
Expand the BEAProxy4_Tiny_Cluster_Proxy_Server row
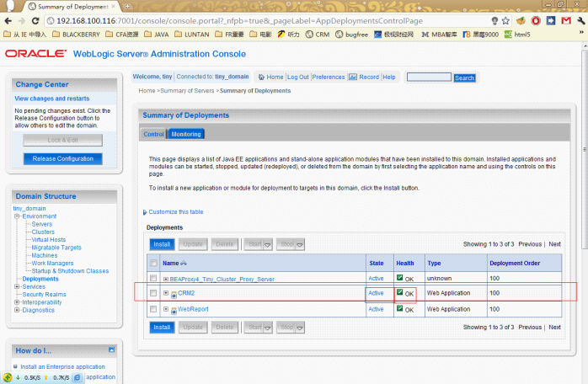pyautogui.click(x=166, y=279)
